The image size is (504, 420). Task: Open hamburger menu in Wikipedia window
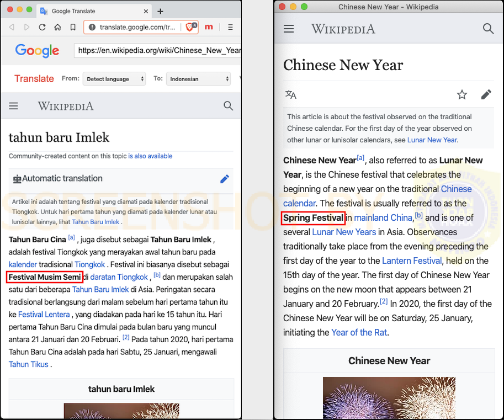click(289, 29)
